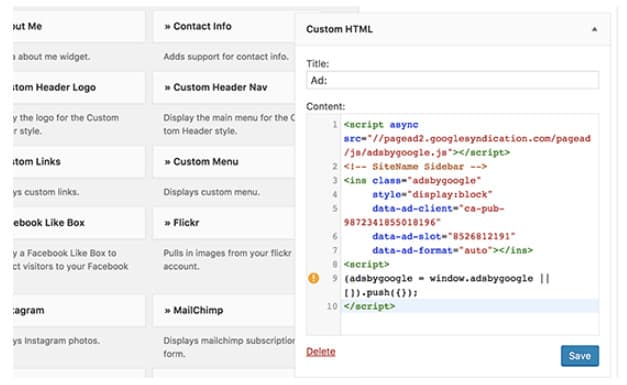Save the Custom HTML widget

point(580,356)
